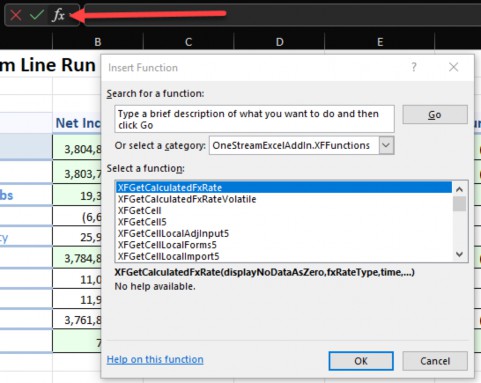Screen dimensions: 481x383
Task: Click function list scroll up arrow
Action: [x=459, y=189]
